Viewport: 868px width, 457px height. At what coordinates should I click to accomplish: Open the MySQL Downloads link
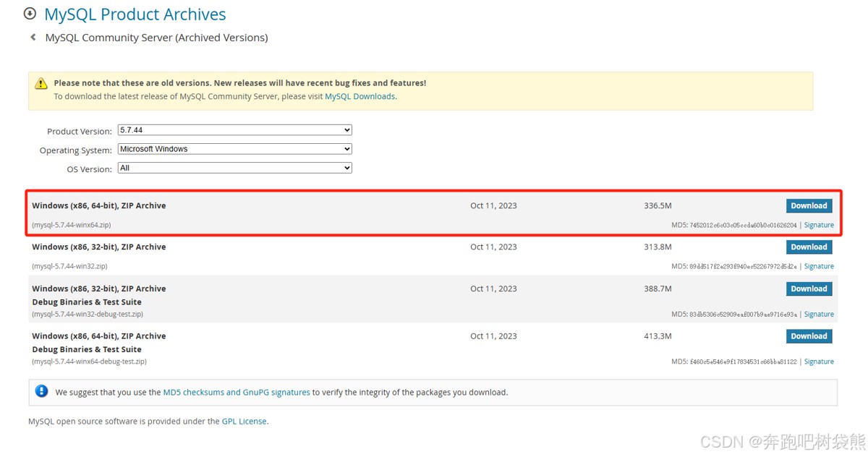click(x=359, y=96)
